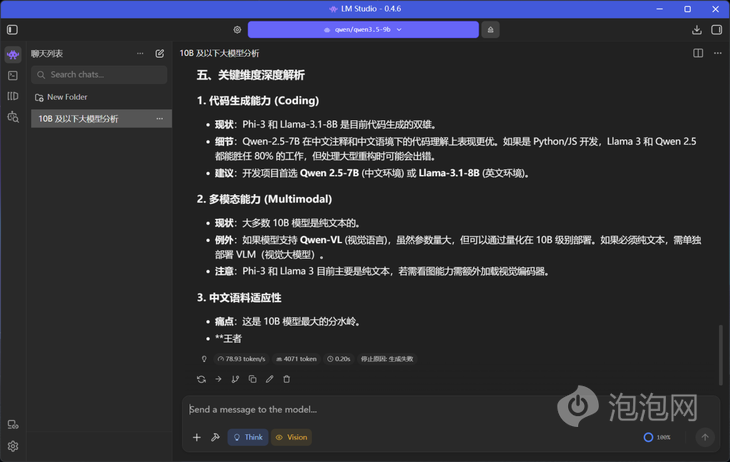Viewport: 730px width, 462px height.
Task: Open the Discover model search sidebar icon
Action: click(13, 117)
